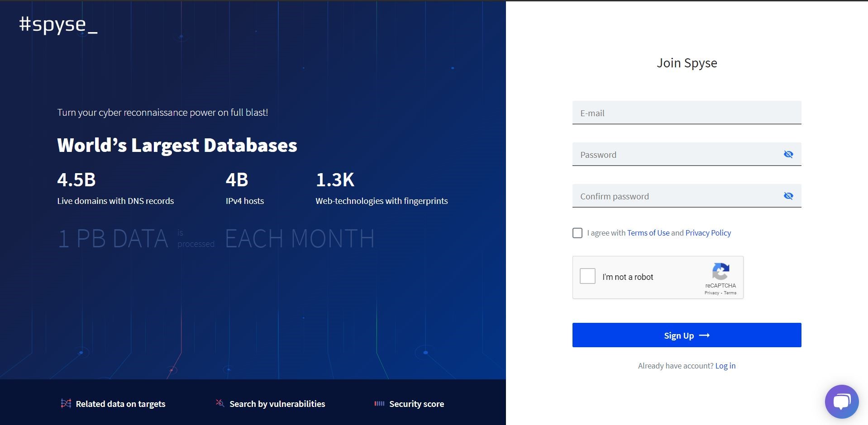Toggle visibility of Confirm password field
868x425 pixels.
coord(788,196)
